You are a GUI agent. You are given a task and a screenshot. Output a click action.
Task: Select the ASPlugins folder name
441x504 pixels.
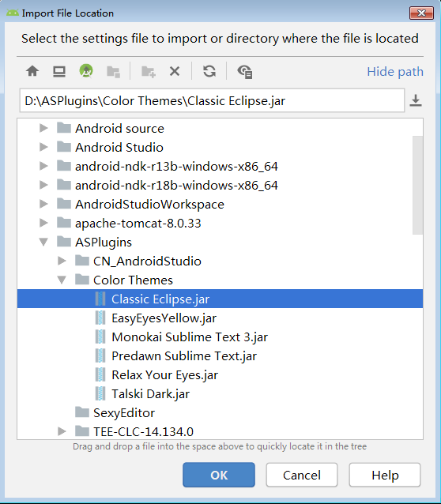pos(104,243)
